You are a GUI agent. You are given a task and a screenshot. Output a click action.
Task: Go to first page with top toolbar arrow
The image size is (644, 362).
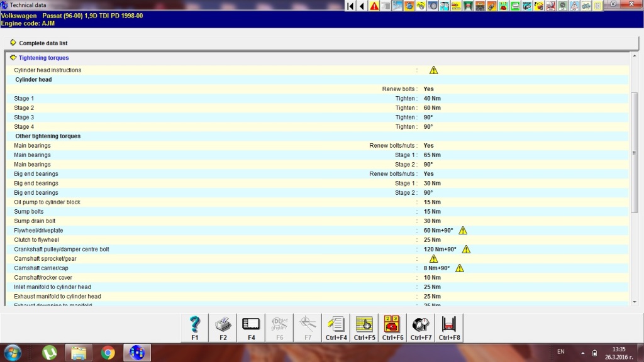click(350, 6)
